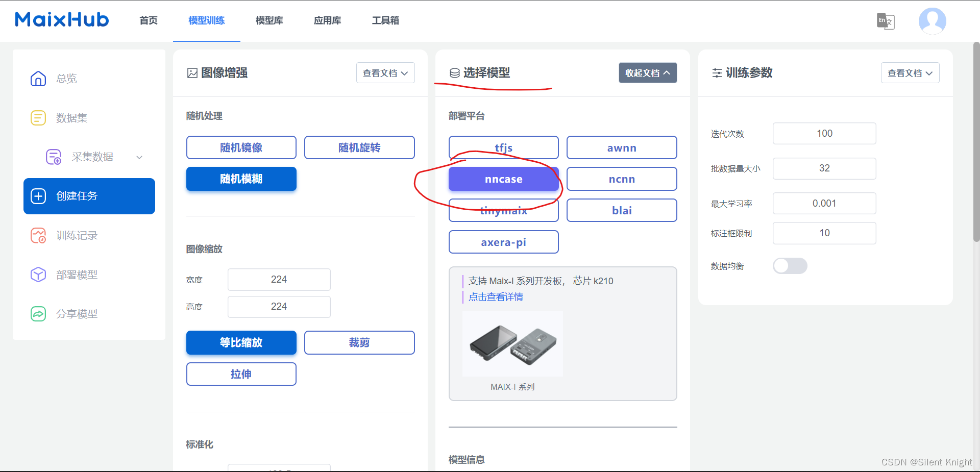
Task: Select 等比缩放 scaling mode
Action: tap(241, 342)
